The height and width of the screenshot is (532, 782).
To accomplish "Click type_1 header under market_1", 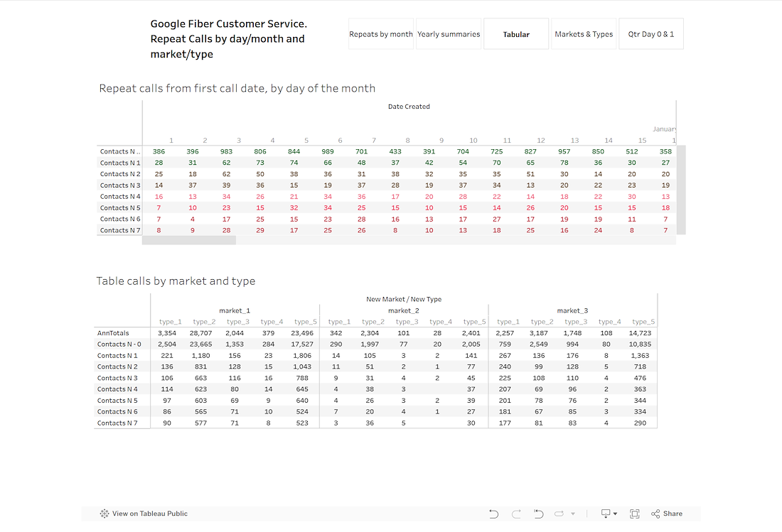I will click(171, 322).
